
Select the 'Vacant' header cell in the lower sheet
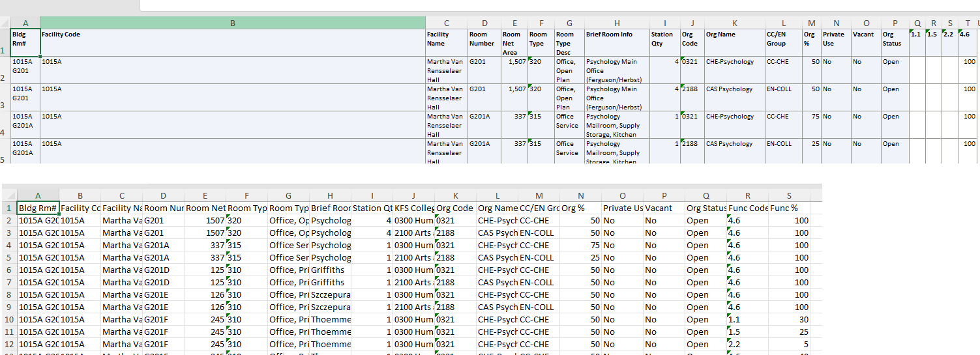click(664, 208)
